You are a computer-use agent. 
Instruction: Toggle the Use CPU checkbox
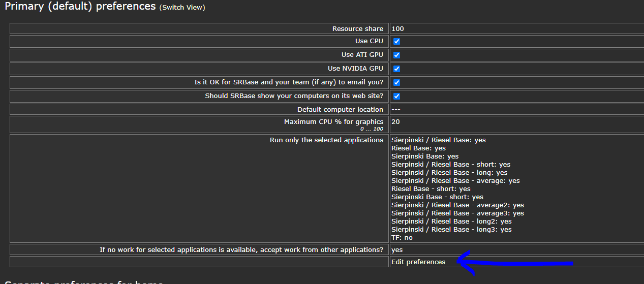pos(396,42)
